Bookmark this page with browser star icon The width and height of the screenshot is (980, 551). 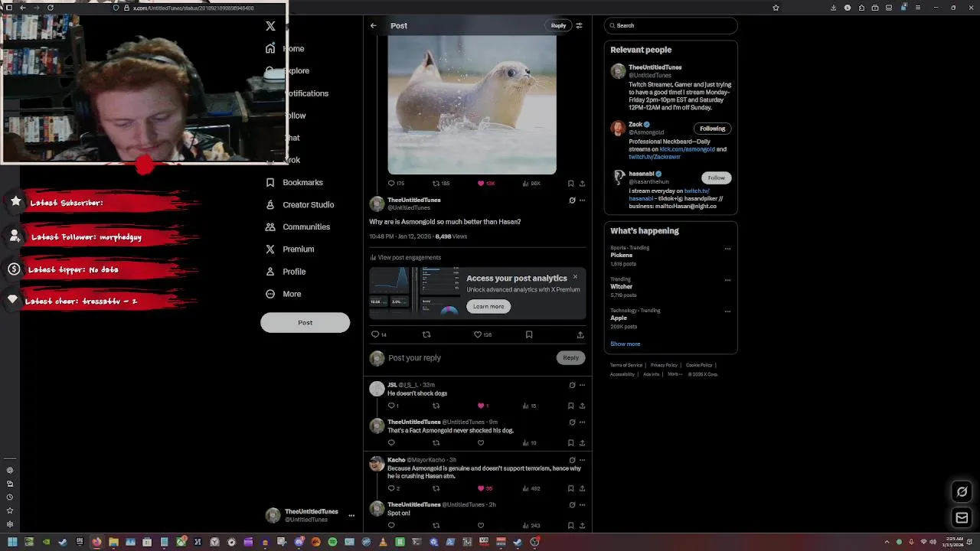pyautogui.click(x=776, y=8)
